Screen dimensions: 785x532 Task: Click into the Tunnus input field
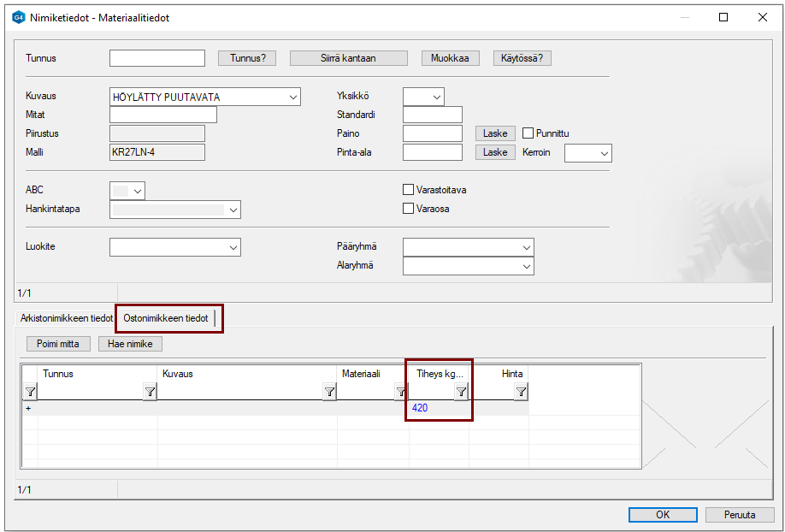(157, 58)
